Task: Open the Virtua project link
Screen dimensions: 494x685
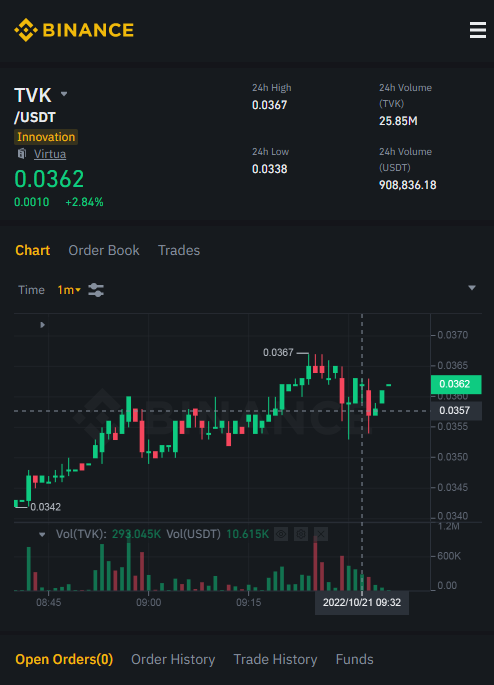Action: coord(50,154)
